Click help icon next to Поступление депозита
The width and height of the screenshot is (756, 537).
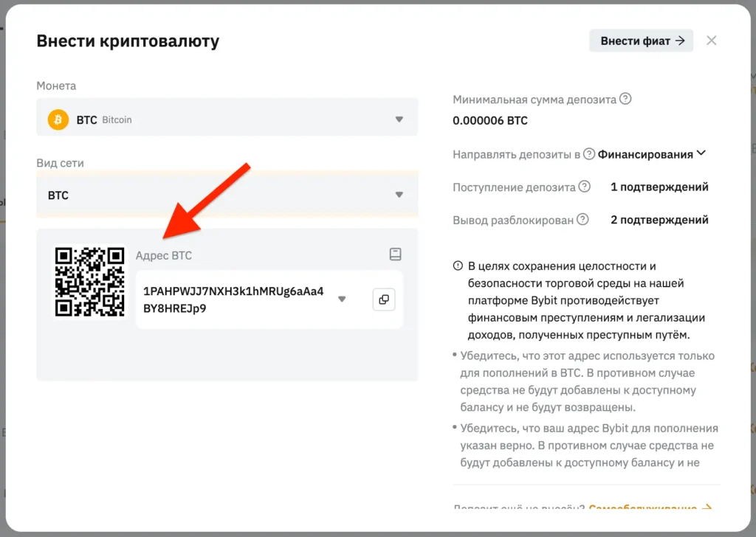[585, 187]
